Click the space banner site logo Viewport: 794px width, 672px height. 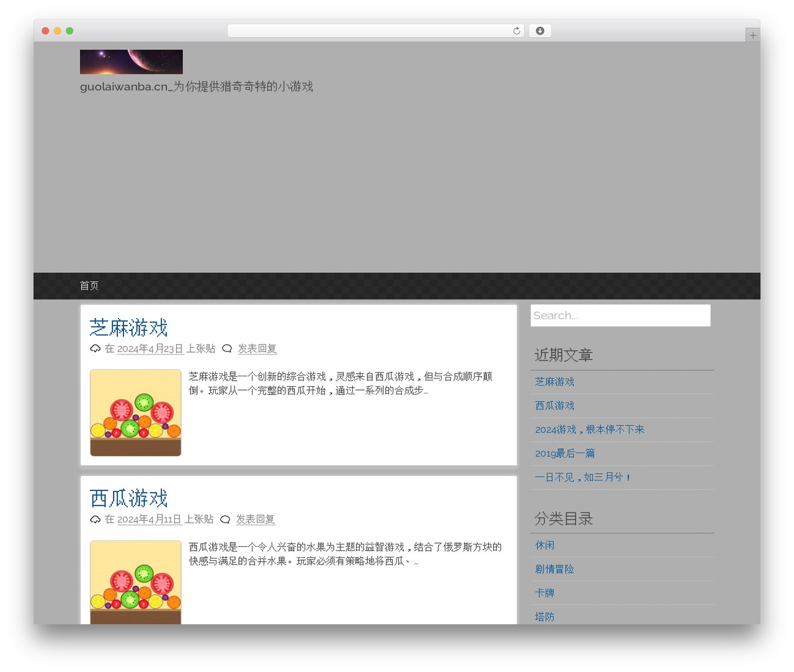point(132,62)
